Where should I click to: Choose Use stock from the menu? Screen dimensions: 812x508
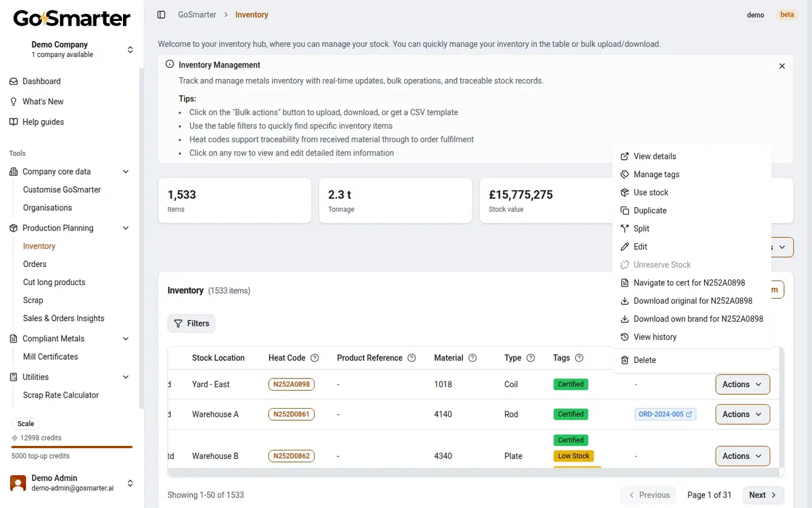pyautogui.click(x=691, y=192)
